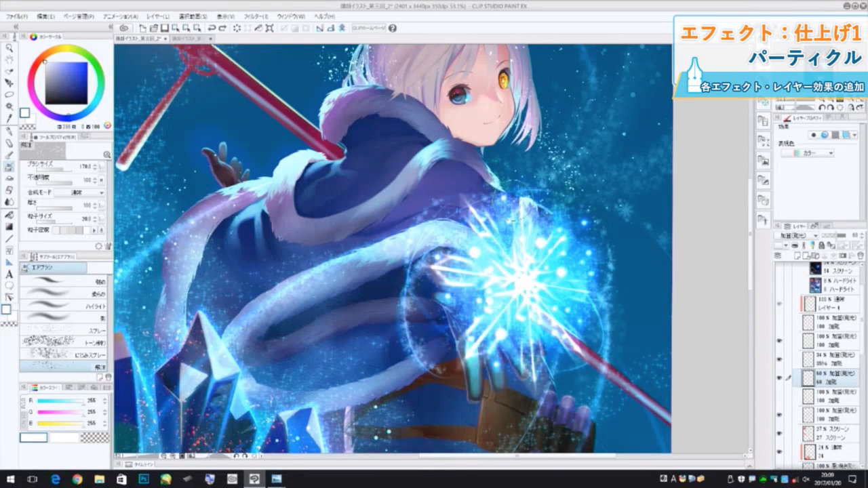Choose the 柔らか airbrush sub tool
This screenshot has height=488, width=868.
(x=63, y=294)
